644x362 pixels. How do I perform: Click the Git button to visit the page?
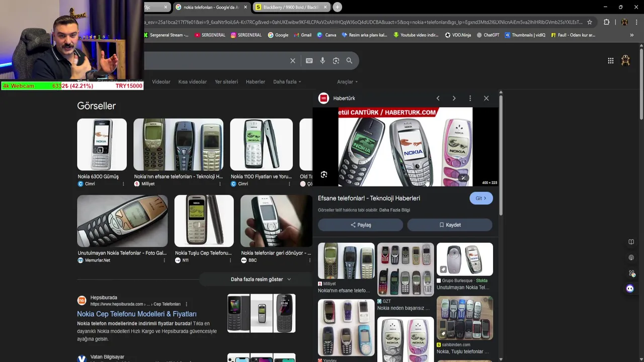tap(481, 198)
